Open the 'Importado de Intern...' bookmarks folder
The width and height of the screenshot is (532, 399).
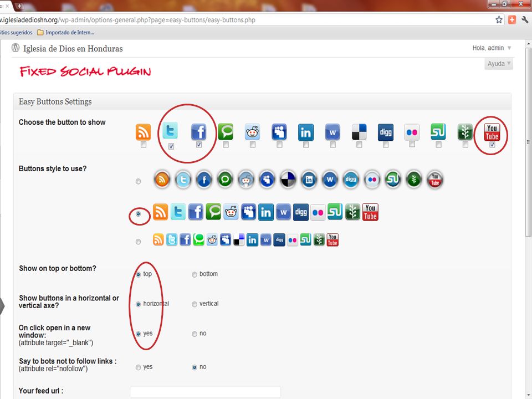pos(65,33)
